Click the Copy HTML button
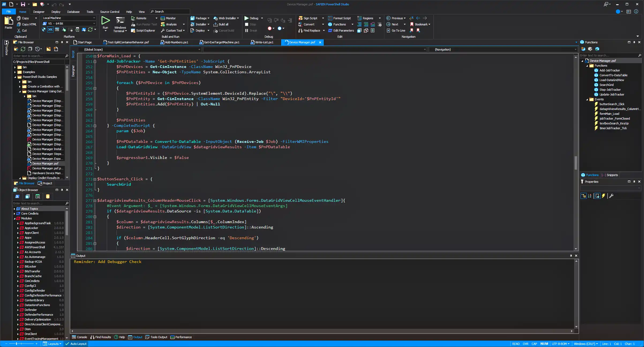644x347 pixels. [x=27, y=24]
